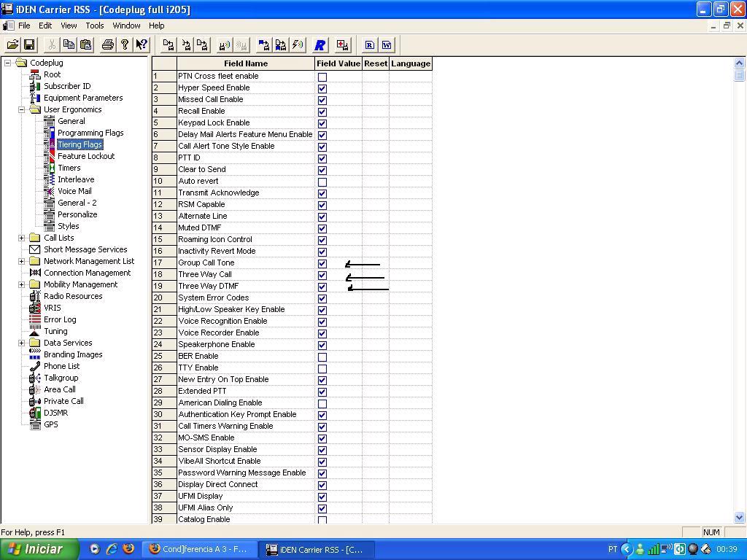The image size is (747, 560).
Task: Click the boxed R toolbar icon
Action: 369,45
